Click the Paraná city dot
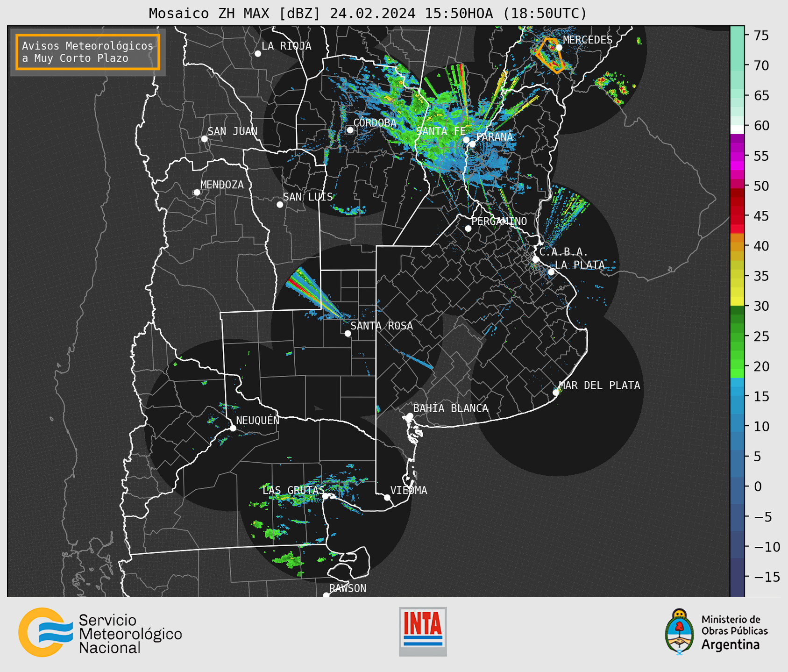The width and height of the screenshot is (788, 672). click(x=472, y=144)
